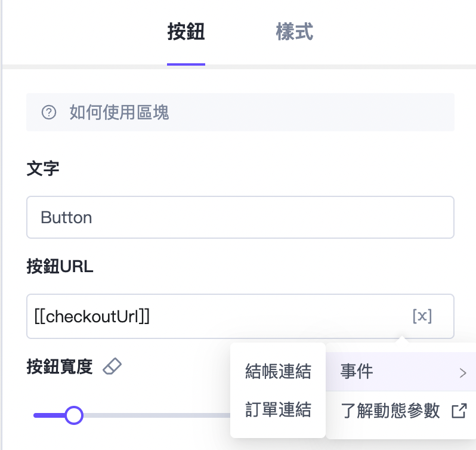Select the 事件 menu item
The image size is (476, 450).
[357, 372]
